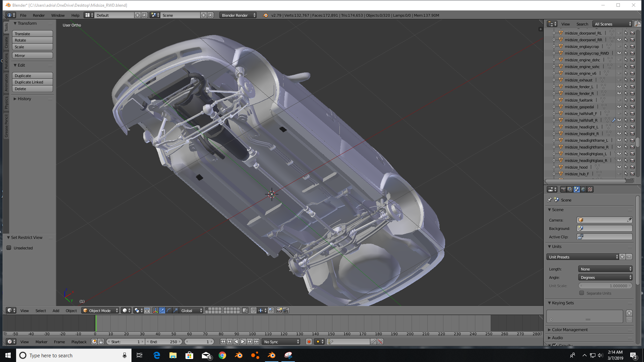Click the timeline Start frame field
This screenshot has height=362, width=644.
(126, 342)
